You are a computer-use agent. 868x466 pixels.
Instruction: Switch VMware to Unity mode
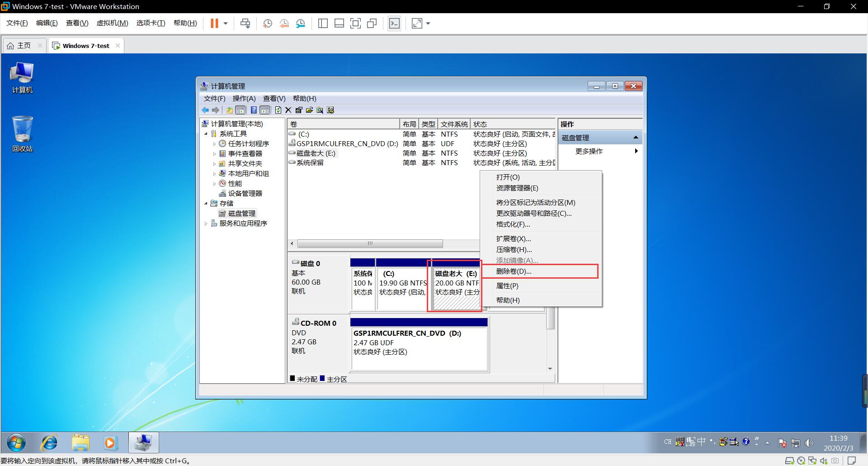tap(372, 23)
